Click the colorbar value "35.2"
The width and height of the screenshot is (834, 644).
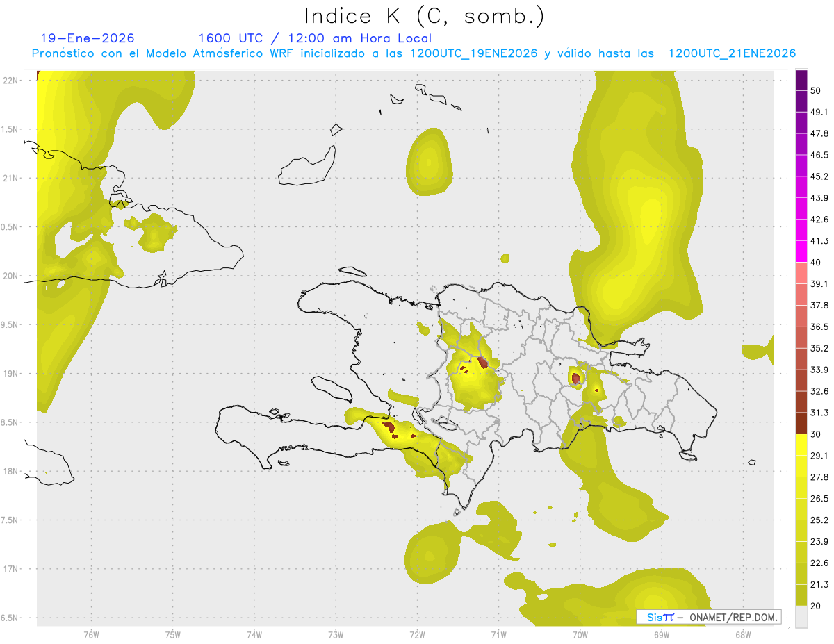pyautogui.click(x=819, y=348)
